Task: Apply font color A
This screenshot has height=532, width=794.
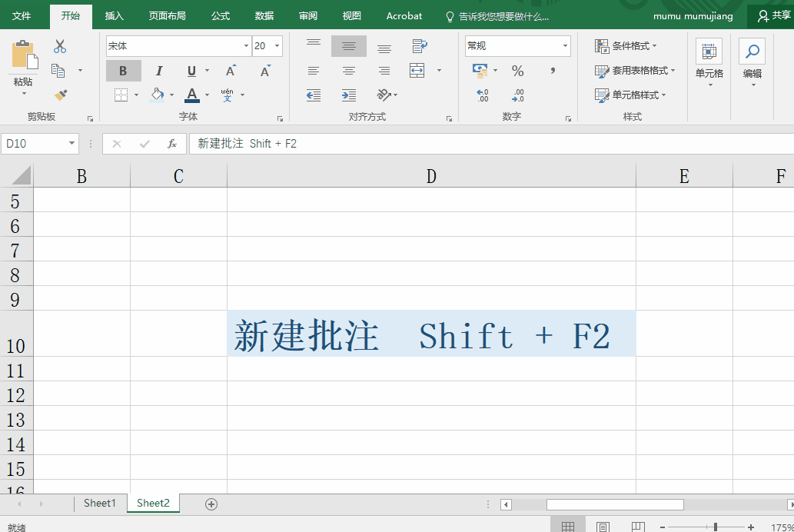Action: [192, 95]
